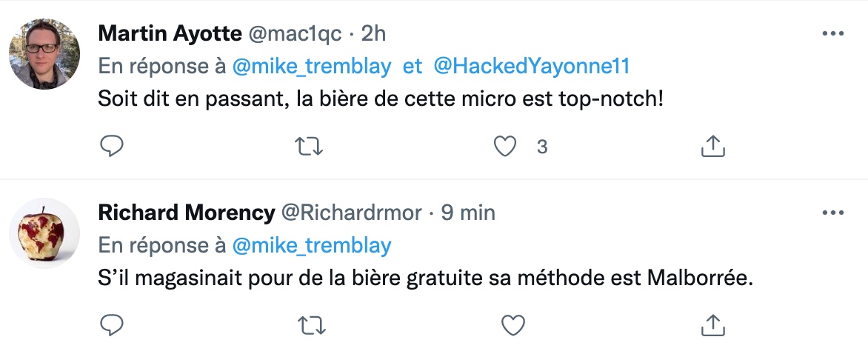868x354 pixels.
Task: Open the 2h timestamp of Martin's tweet
Action: pos(373,34)
